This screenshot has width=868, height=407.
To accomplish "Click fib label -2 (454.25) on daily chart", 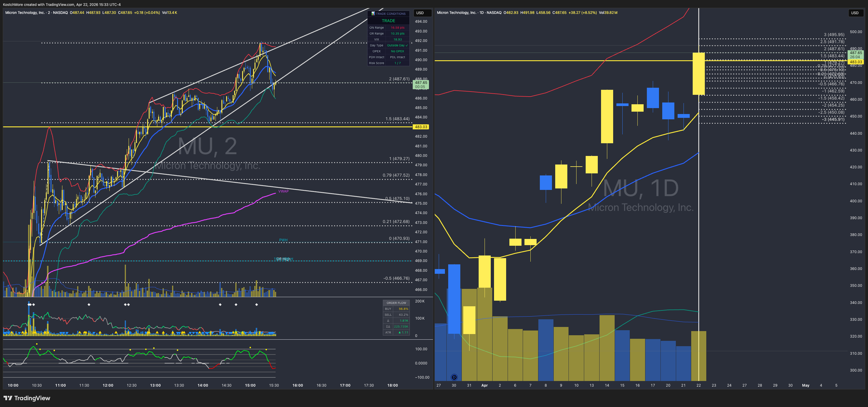I will tap(833, 105).
